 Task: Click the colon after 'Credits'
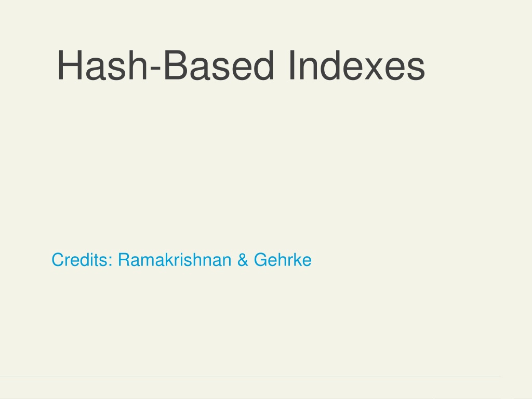[x=111, y=262]
